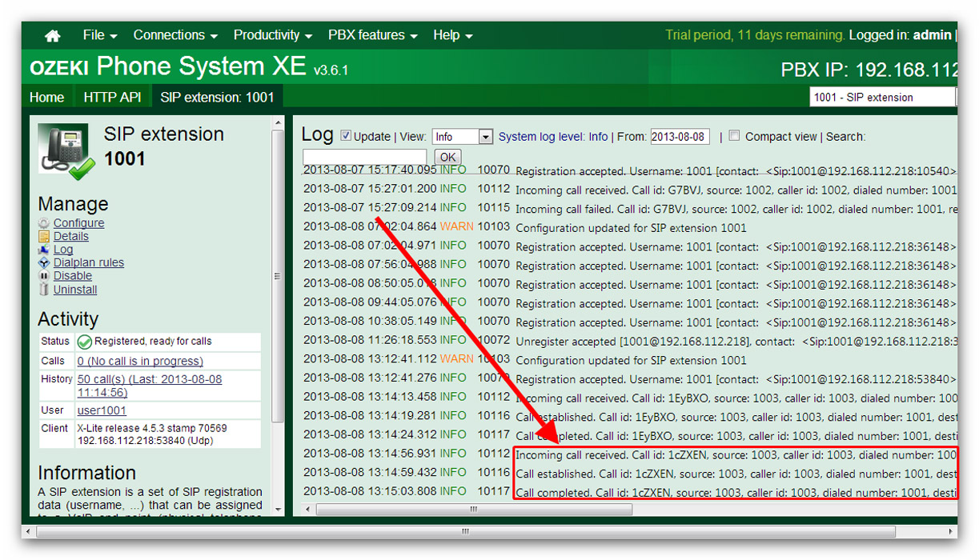The height and width of the screenshot is (560, 979).
Task: Click the Details notepad icon
Action: (x=44, y=237)
